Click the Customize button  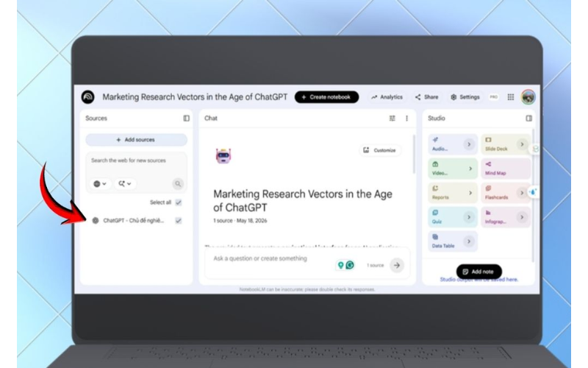pos(380,150)
